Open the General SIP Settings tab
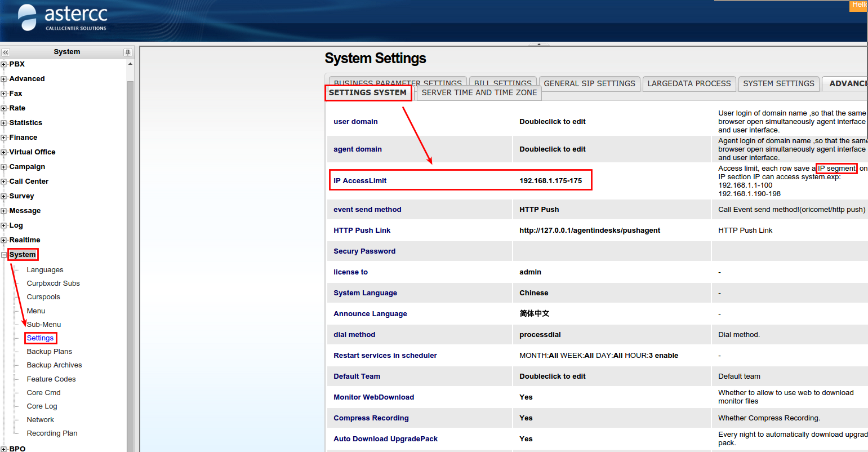This screenshot has width=868, height=452. pos(589,83)
